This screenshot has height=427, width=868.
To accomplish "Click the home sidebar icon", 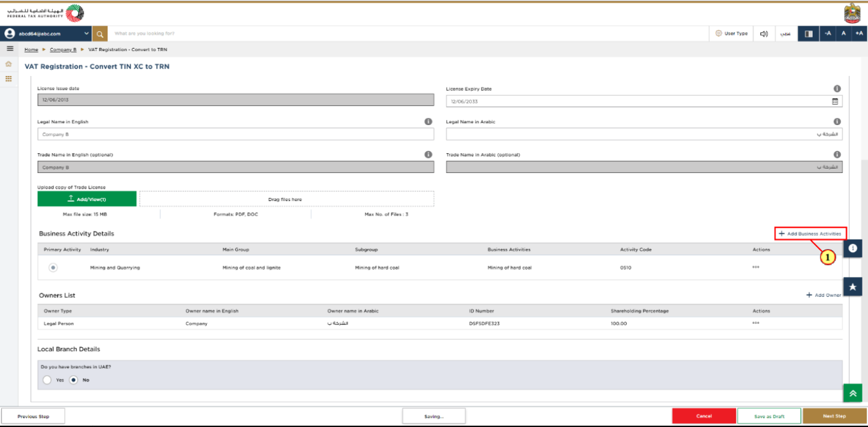I will (9, 64).
